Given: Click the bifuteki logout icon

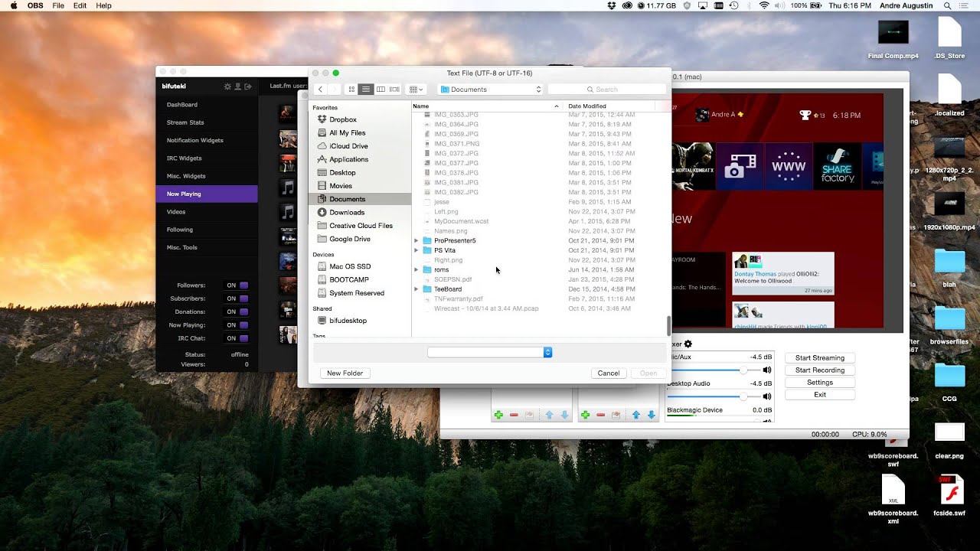Looking at the screenshot, I should click(248, 86).
